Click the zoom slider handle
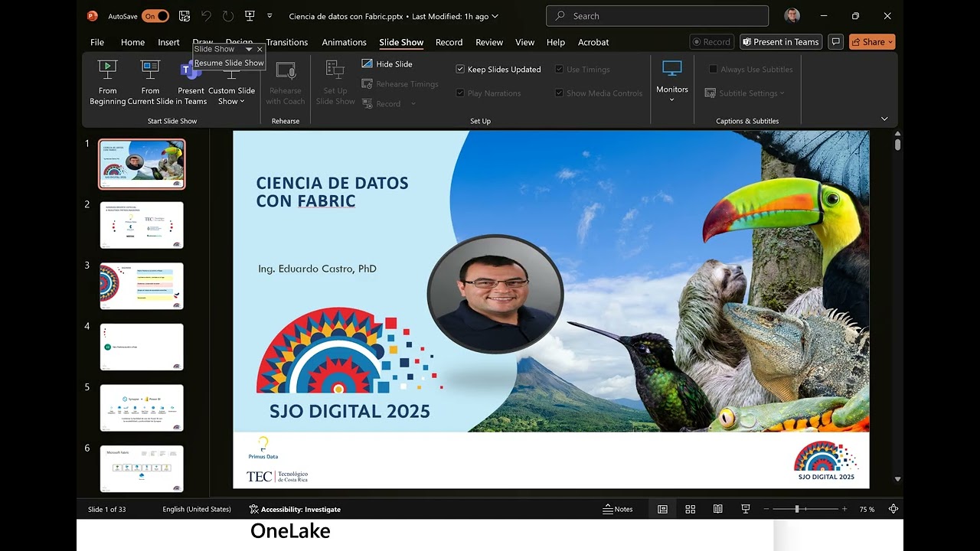 pos(797,509)
